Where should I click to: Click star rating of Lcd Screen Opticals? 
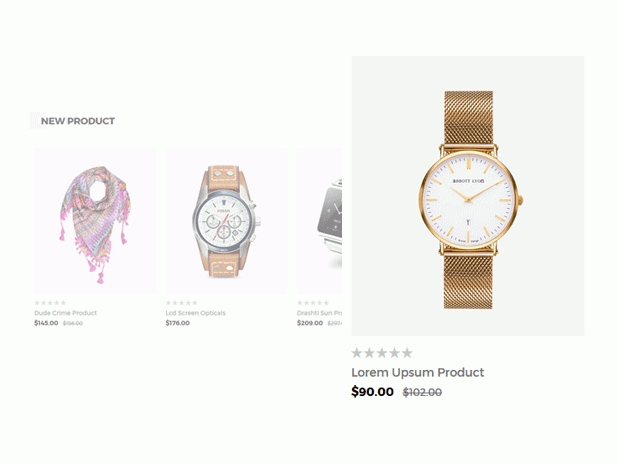click(x=181, y=303)
